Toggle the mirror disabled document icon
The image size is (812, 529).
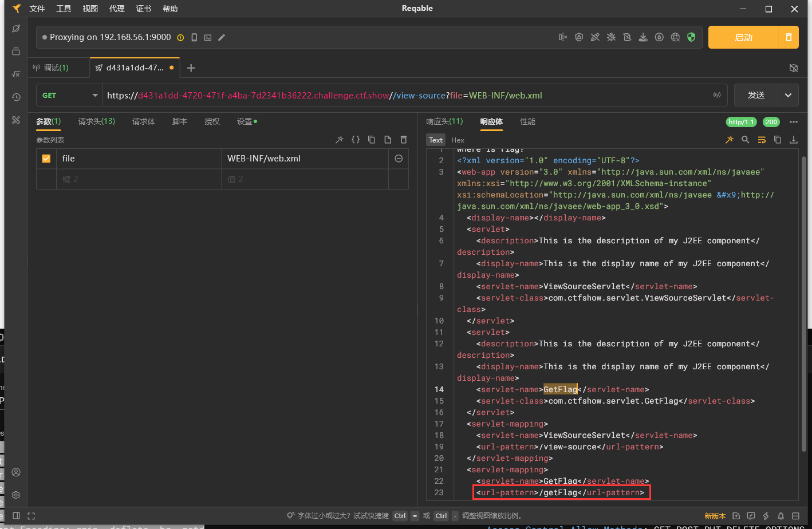[627, 37]
